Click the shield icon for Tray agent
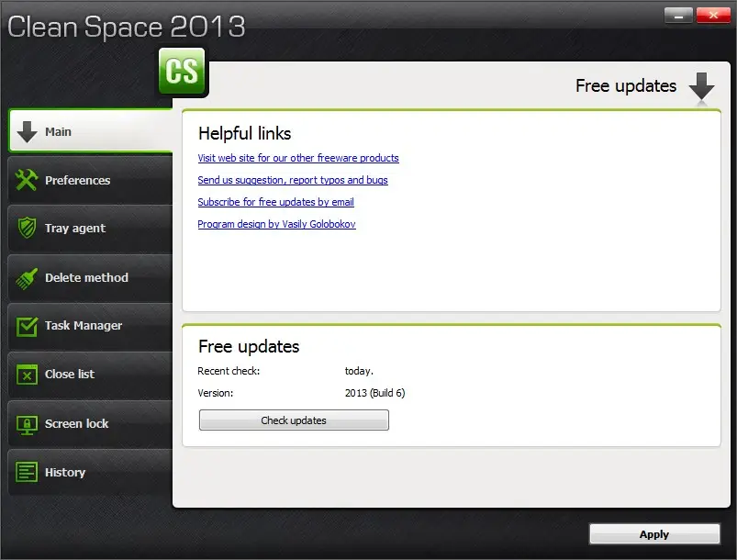 [x=27, y=228]
